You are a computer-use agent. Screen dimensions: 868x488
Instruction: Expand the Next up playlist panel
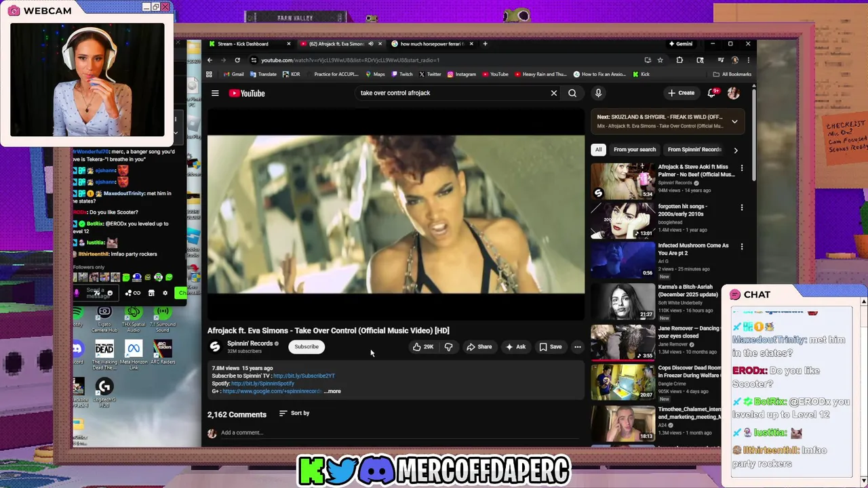(x=734, y=121)
